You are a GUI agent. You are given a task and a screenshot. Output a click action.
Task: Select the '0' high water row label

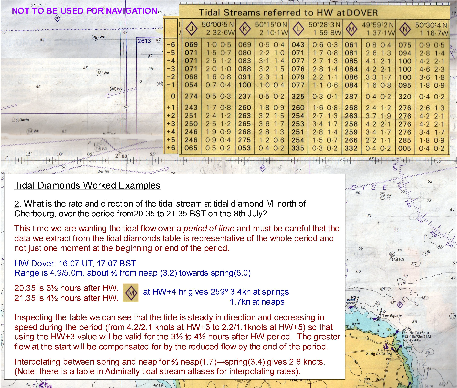[x=173, y=96]
